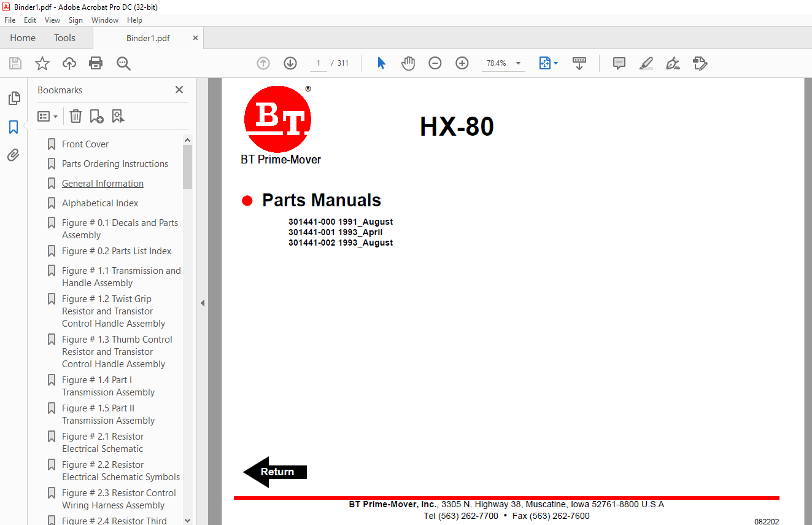Close the Binder1.pdf tab
Screen dimensions: 812x525
pyautogui.click(x=195, y=37)
